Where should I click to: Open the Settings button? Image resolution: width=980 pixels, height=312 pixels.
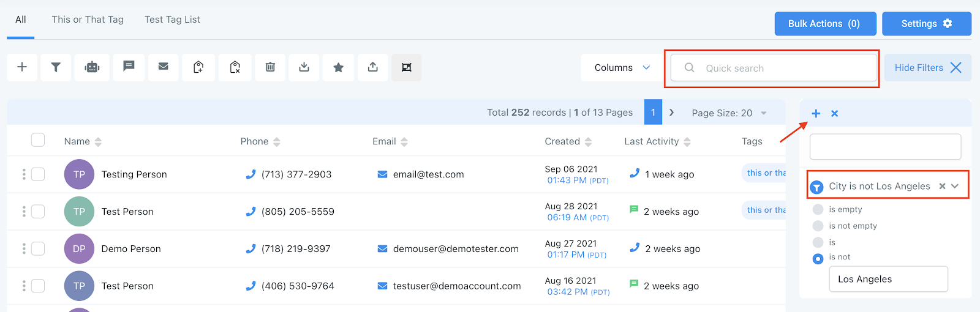click(927, 24)
